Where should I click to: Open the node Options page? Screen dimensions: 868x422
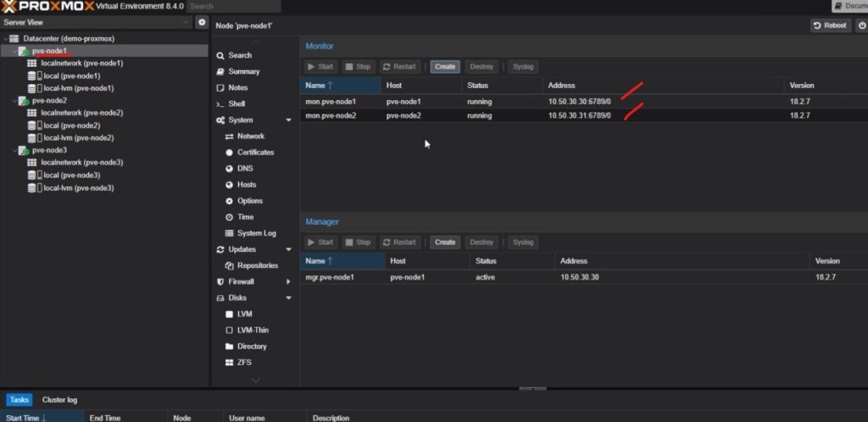point(250,201)
